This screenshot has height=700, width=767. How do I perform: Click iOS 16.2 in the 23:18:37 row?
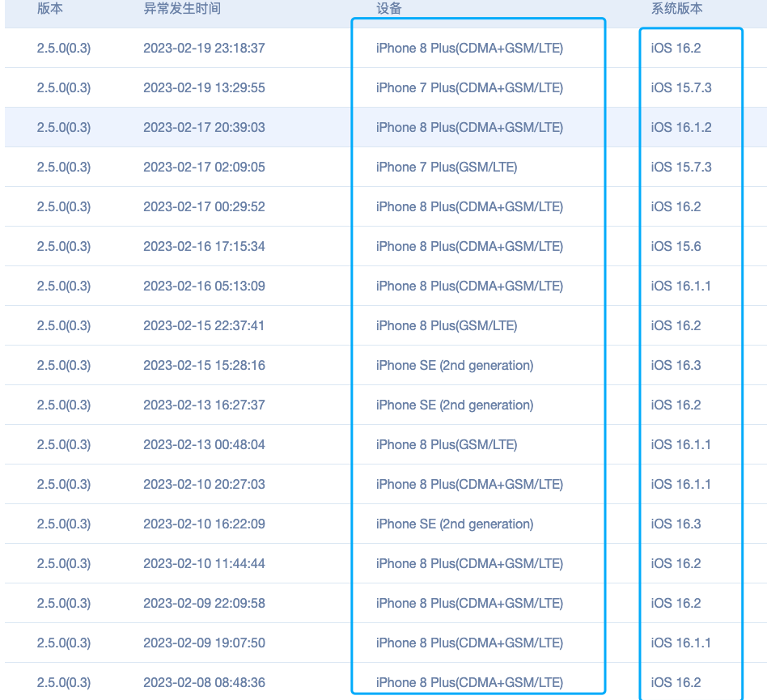[676, 48]
